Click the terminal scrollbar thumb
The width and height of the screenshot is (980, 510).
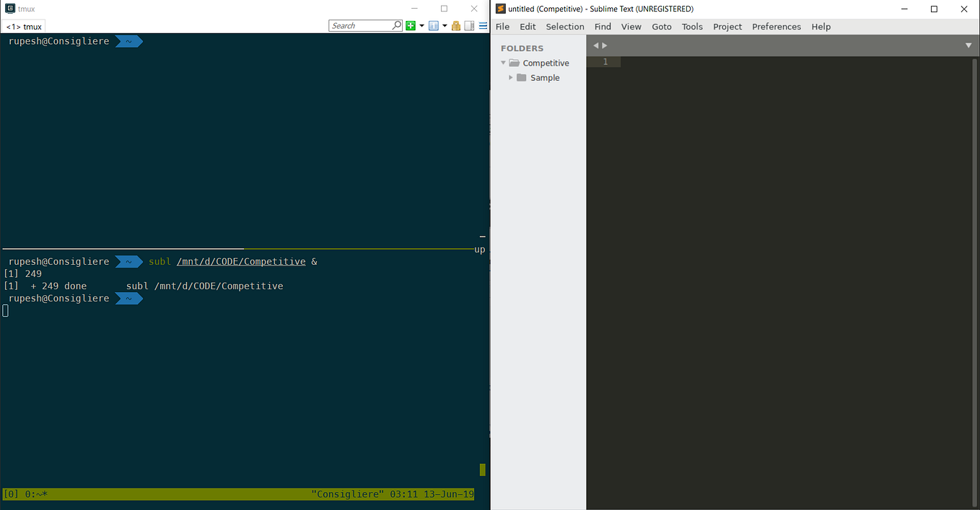pos(483,470)
